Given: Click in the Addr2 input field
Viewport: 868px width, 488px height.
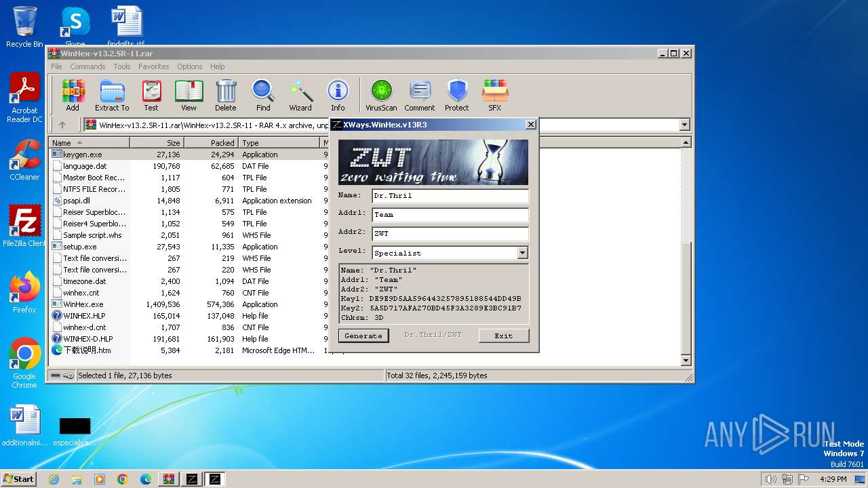Looking at the screenshot, I should pyautogui.click(x=450, y=234).
